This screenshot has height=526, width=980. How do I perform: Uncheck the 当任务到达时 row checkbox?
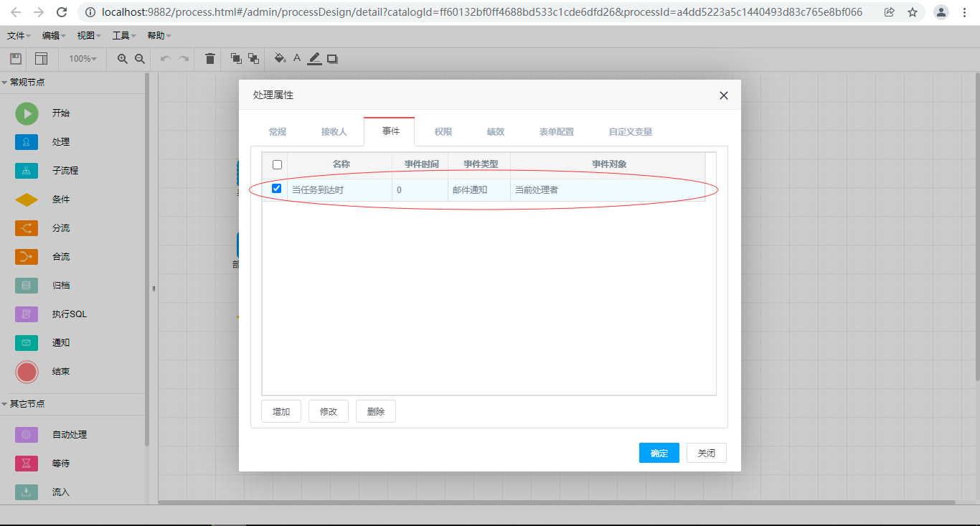click(276, 189)
